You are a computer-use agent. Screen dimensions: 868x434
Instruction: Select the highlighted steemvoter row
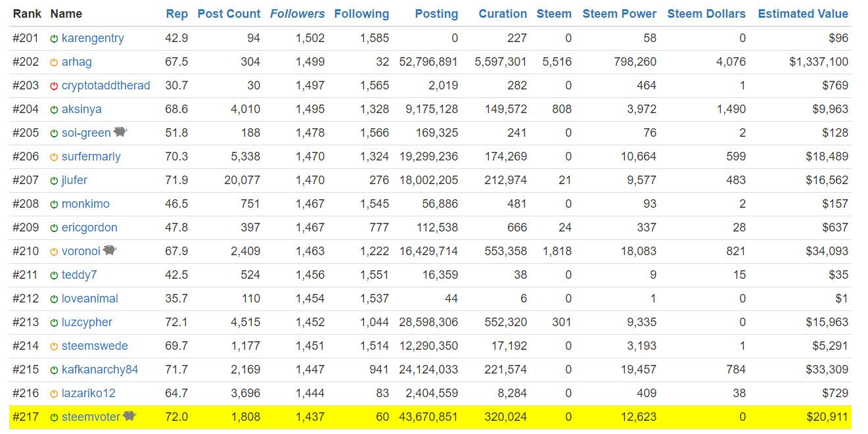(x=430, y=417)
